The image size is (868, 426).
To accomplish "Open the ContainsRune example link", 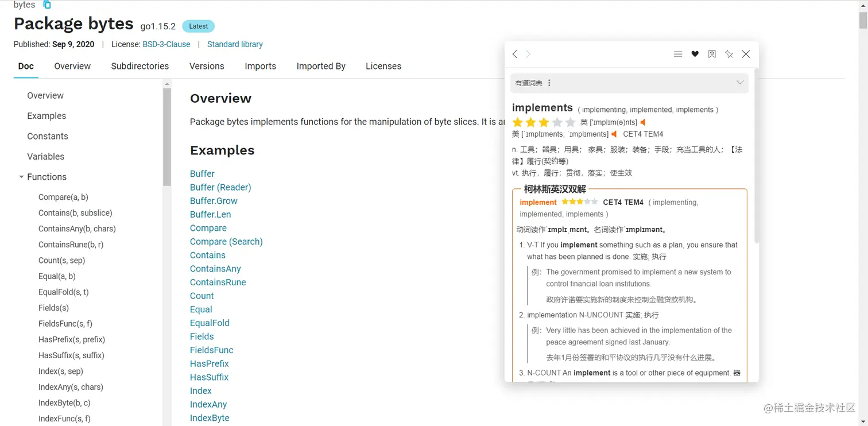I will click(218, 282).
